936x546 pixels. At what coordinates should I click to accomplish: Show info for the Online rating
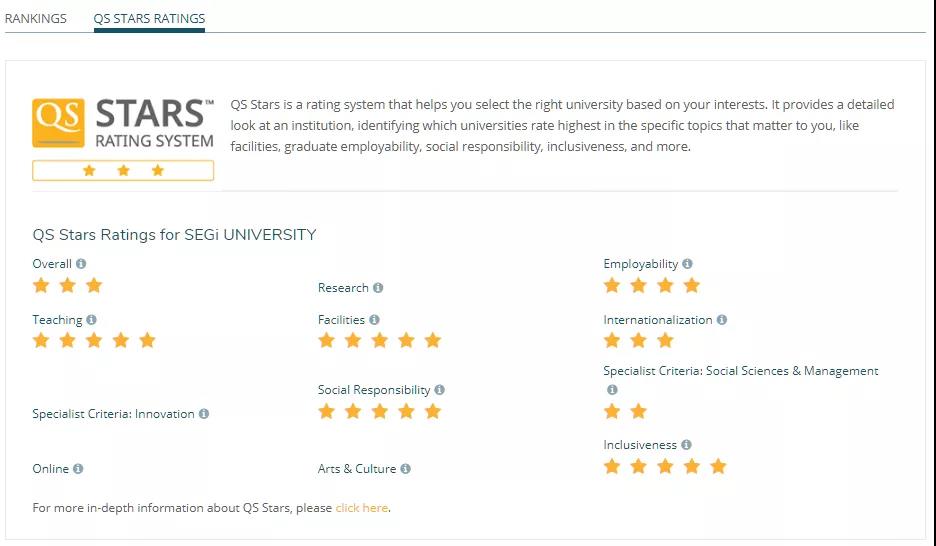pyautogui.click(x=78, y=468)
